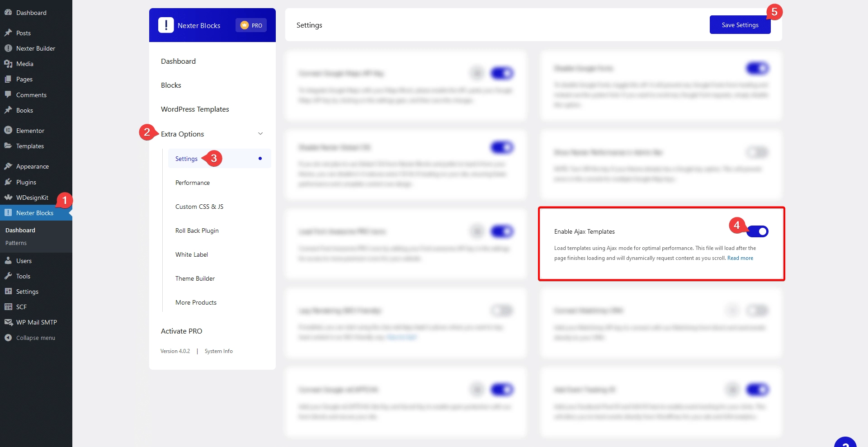Select Performance in the Extra Options menu
The height and width of the screenshot is (447, 868).
192,183
